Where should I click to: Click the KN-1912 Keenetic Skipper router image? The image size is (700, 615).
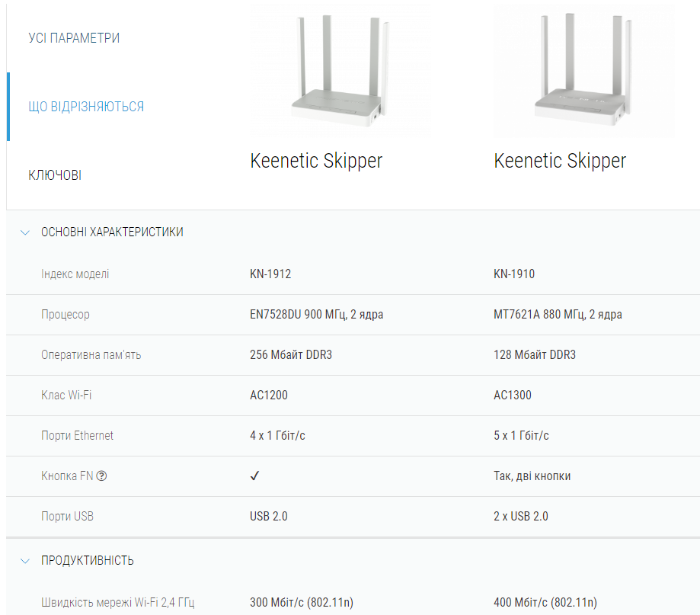point(339,70)
